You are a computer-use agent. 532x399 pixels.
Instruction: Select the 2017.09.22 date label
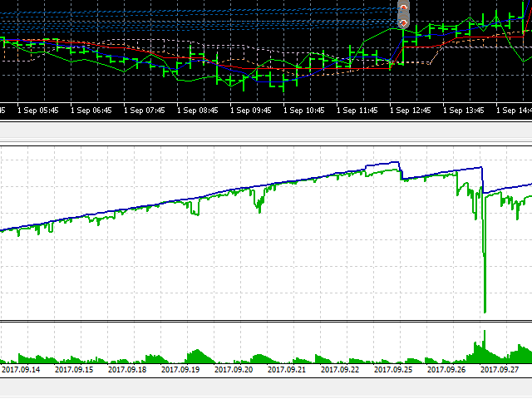[342, 370]
